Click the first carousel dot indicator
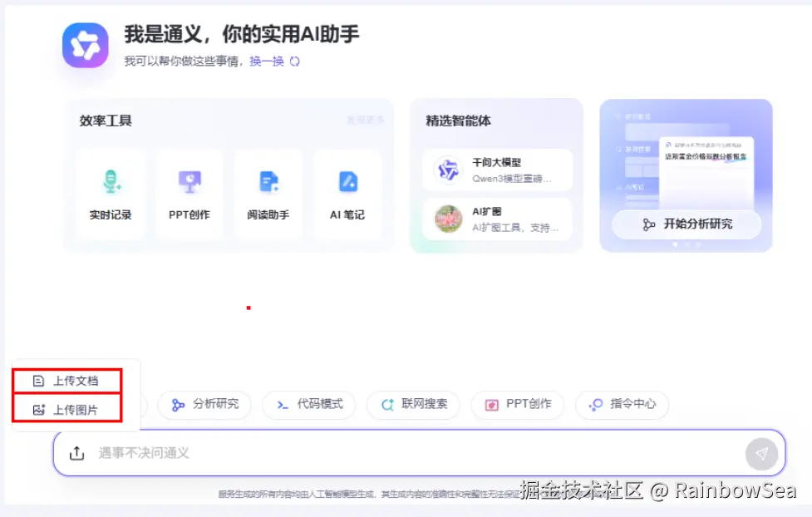The image size is (812, 517). [675, 244]
